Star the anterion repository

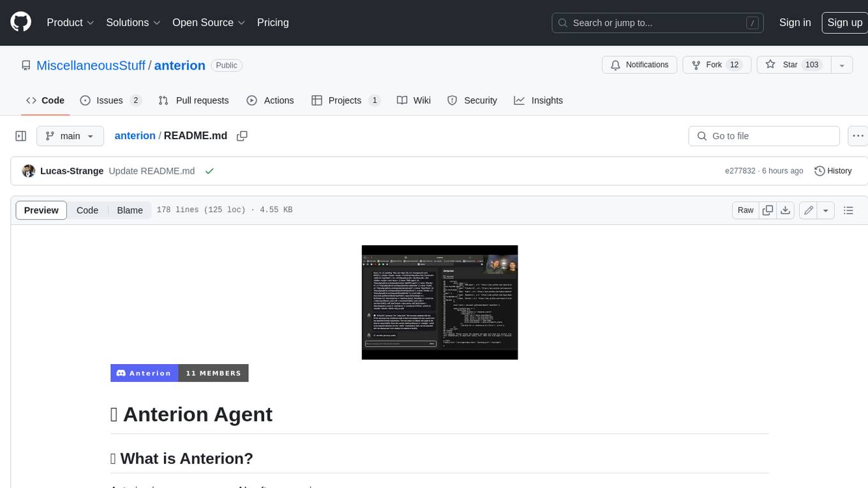(793, 65)
